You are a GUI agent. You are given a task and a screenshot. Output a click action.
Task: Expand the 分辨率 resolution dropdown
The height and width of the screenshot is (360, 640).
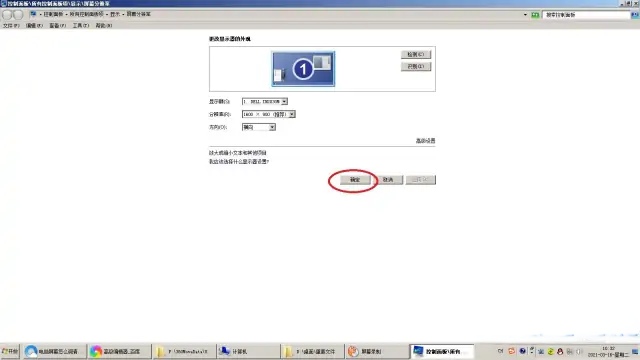269,114
